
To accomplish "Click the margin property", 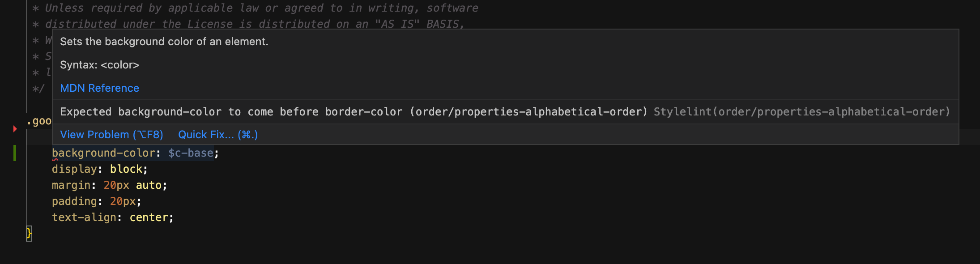I will [x=72, y=185].
